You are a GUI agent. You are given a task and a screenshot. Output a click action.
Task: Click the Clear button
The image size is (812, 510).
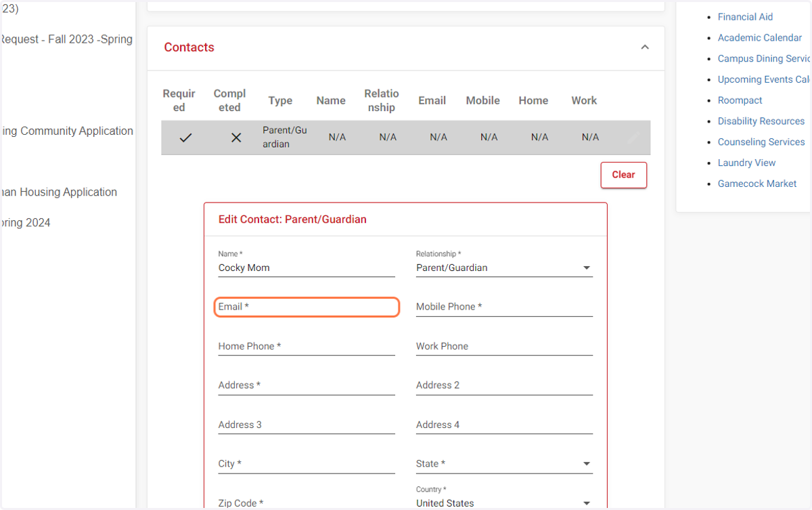(x=623, y=175)
